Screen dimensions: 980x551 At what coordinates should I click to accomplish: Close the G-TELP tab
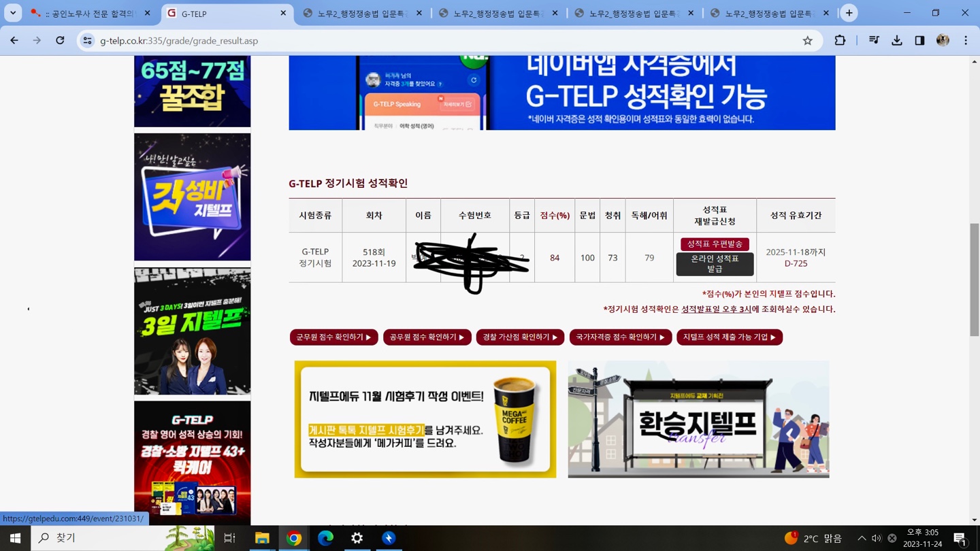tap(283, 13)
